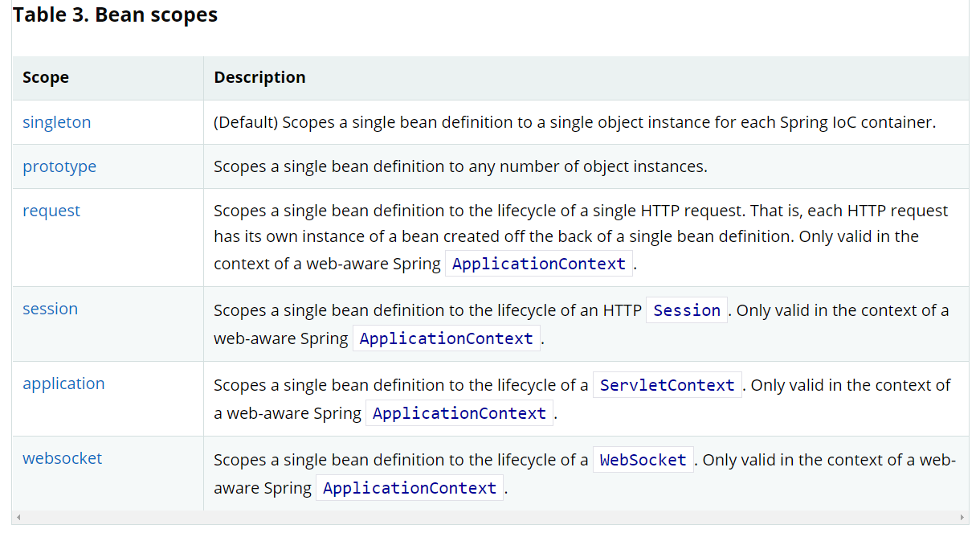
Task: Click the Scope column header
Action: [x=46, y=78]
